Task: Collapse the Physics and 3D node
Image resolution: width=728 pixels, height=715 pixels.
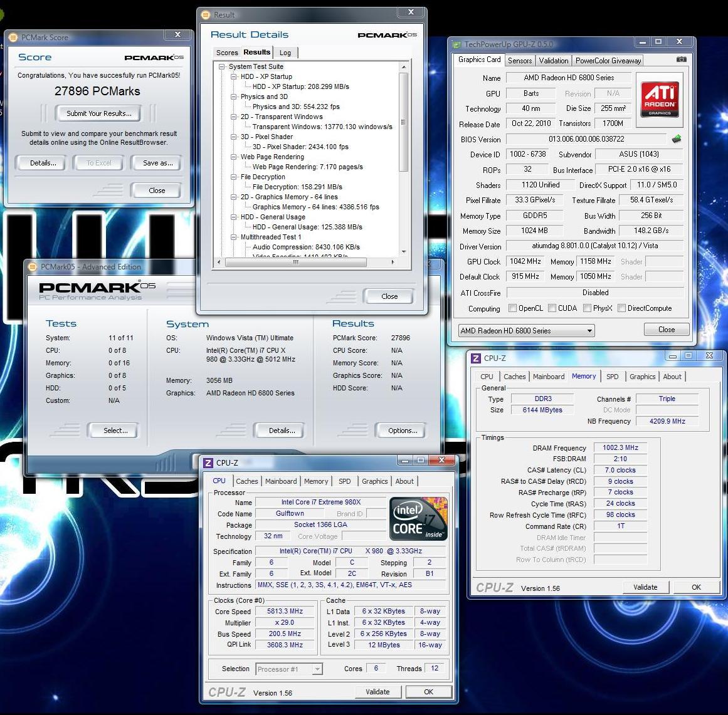Action: point(234,97)
